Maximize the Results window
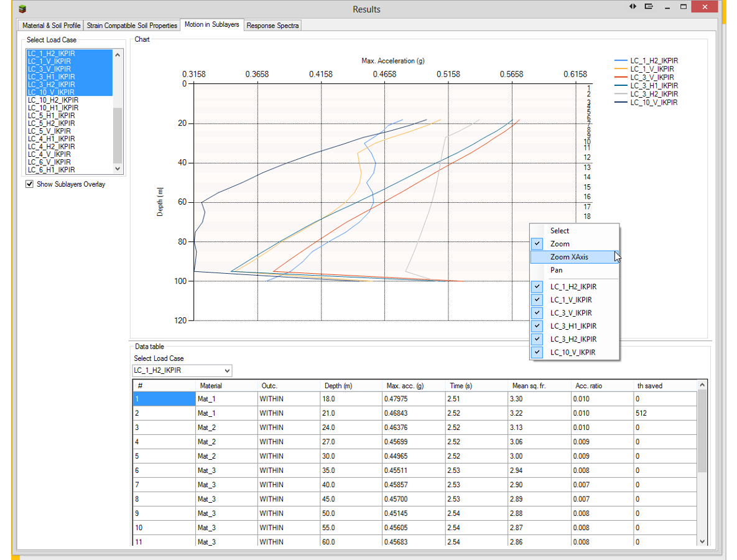Image resolution: width=737 pixels, height=560 pixels. click(683, 7)
